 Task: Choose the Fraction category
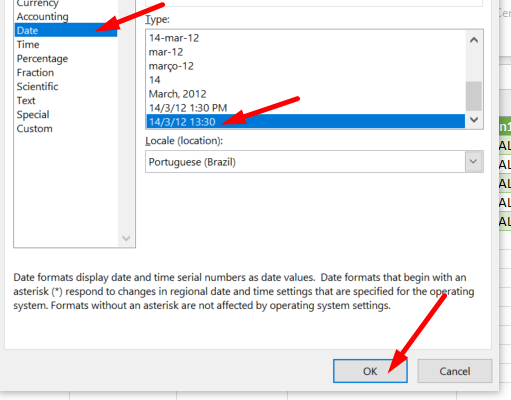[x=35, y=72]
